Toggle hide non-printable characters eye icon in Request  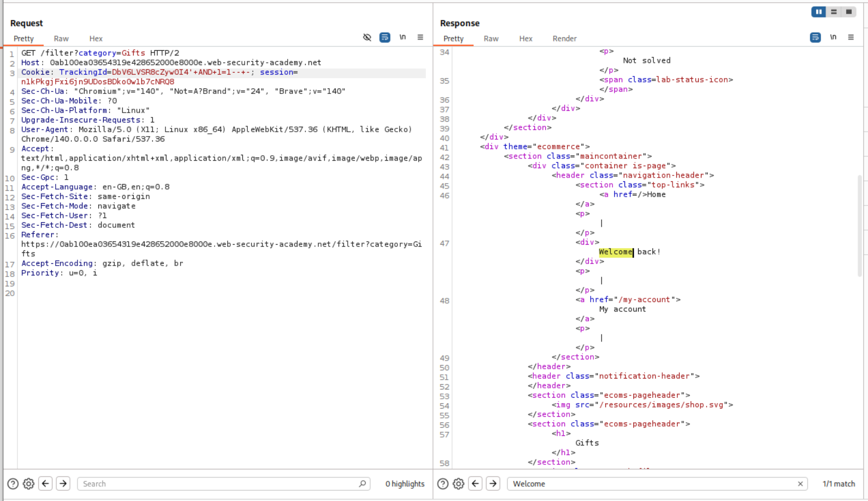(367, 37)
